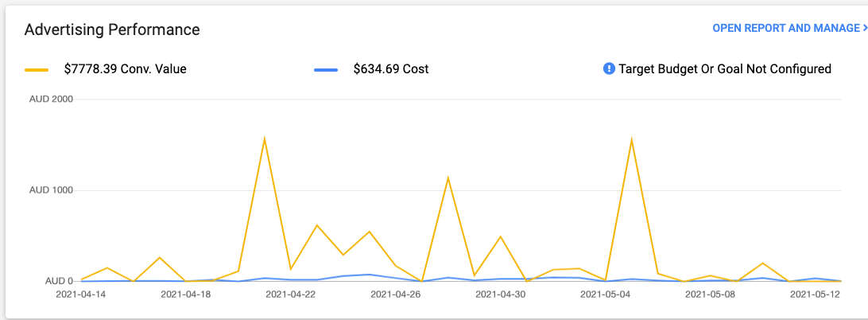Click the AUD 2000 axis label

(51, 100)
